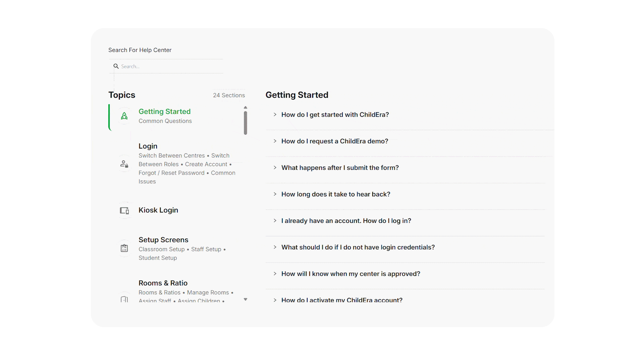Click 'Classroom Setup' text under Setup Screens
Image resolution: width=644 pixels, height=362 pixels.
(x=162, y=249)
